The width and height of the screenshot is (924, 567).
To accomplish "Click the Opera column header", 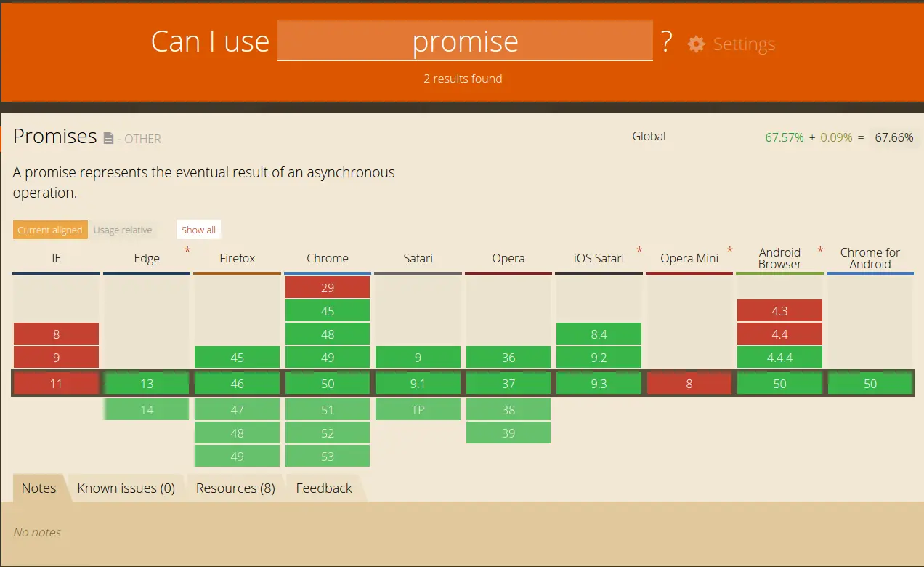I will point(508,258).
